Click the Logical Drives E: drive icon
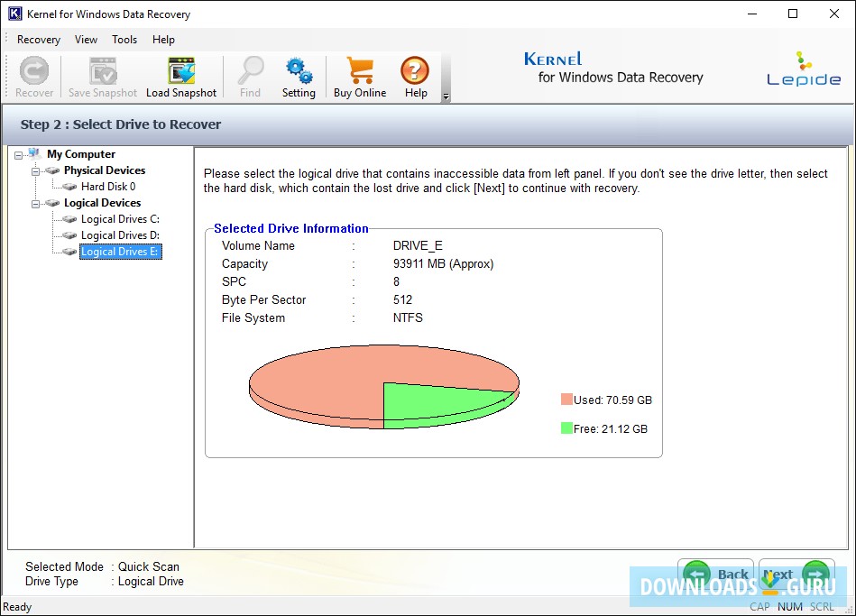 point(69,252)
